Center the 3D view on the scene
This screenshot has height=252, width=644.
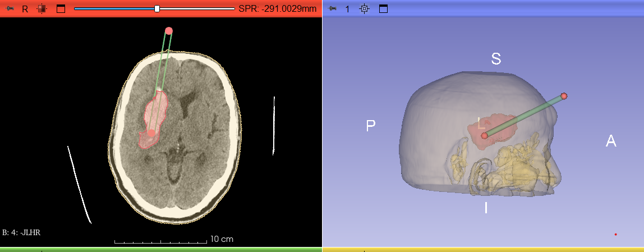365,9
